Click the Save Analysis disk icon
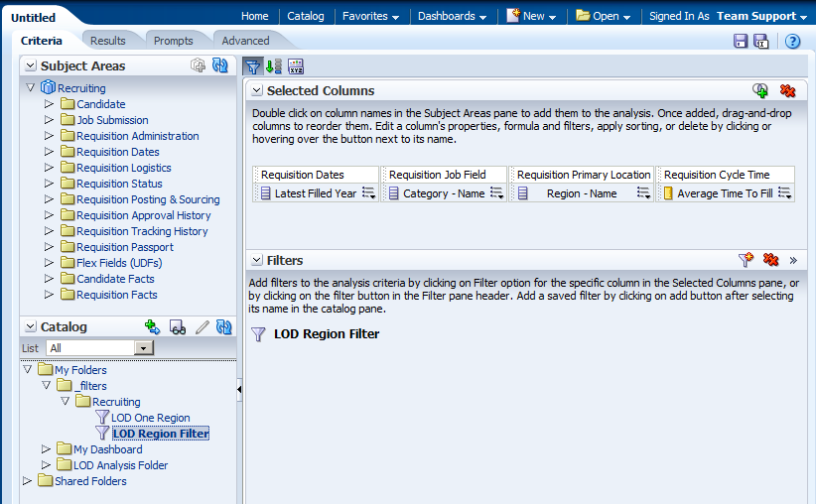The height and width of the screenshot is (504, 816). [740, 41]
